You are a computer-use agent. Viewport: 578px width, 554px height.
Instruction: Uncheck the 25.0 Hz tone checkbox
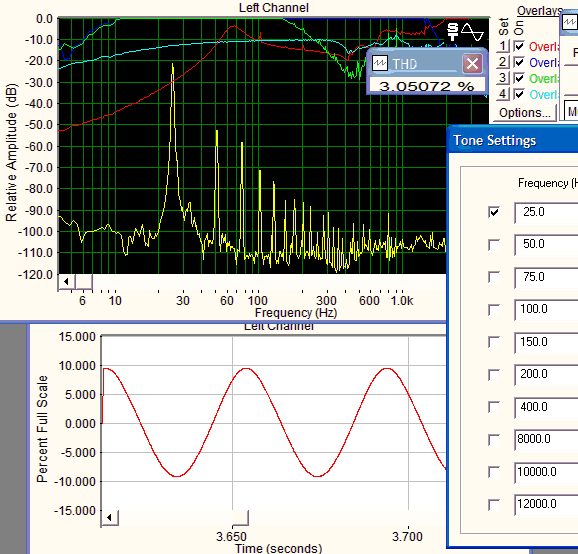coord(494,212)
